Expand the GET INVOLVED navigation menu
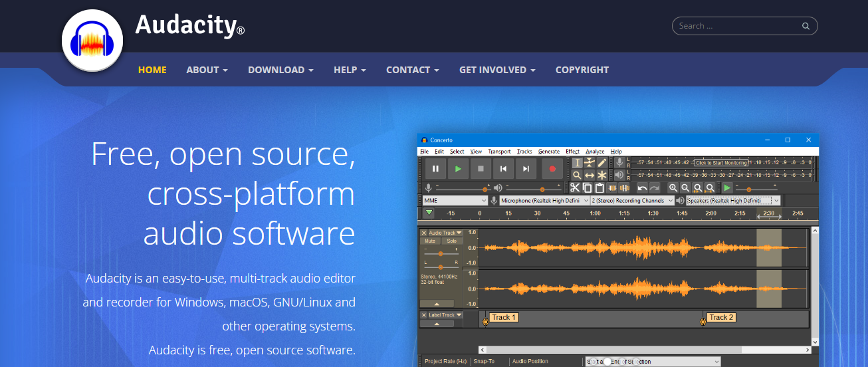 click(497, 70)
